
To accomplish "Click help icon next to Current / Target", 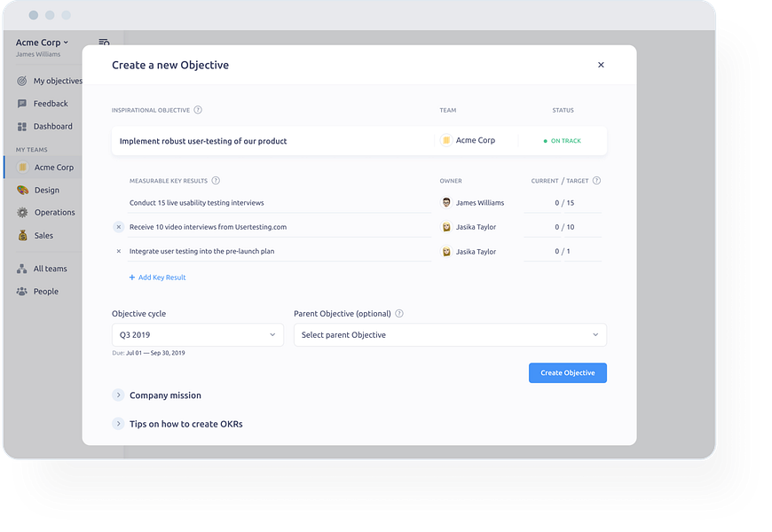I will pos(596,181).
